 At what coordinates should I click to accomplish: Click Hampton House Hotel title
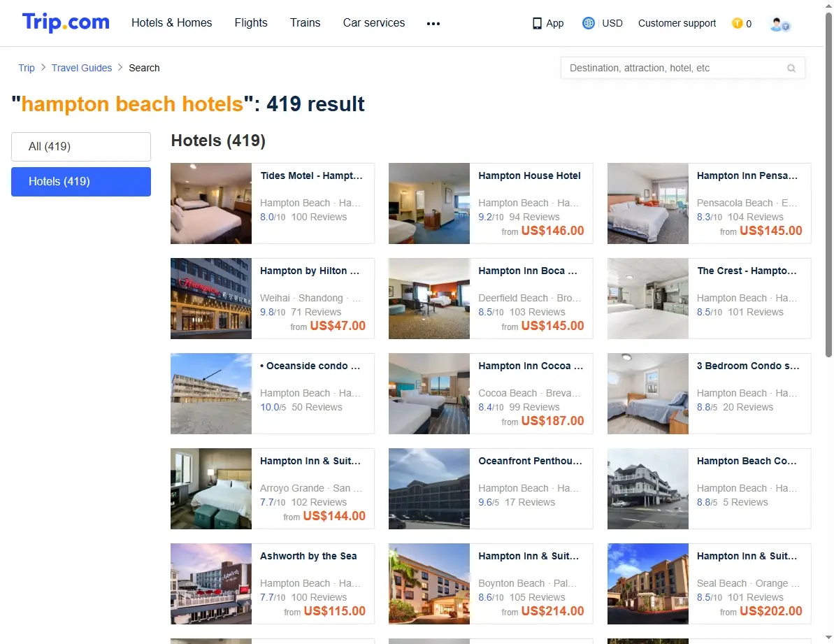[529, 176]
